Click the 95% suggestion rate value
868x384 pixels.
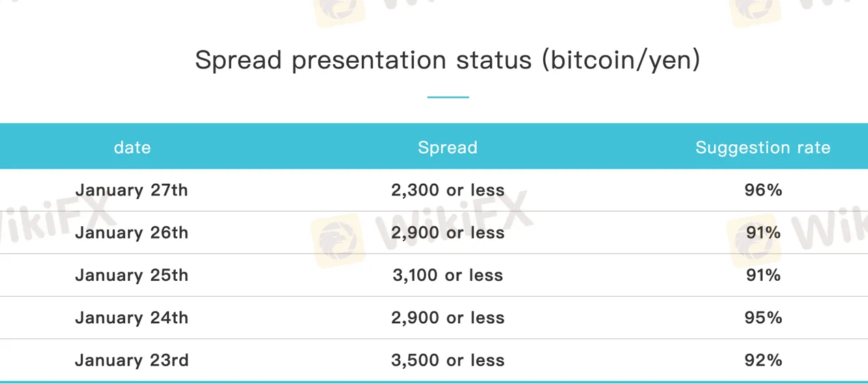763,318
